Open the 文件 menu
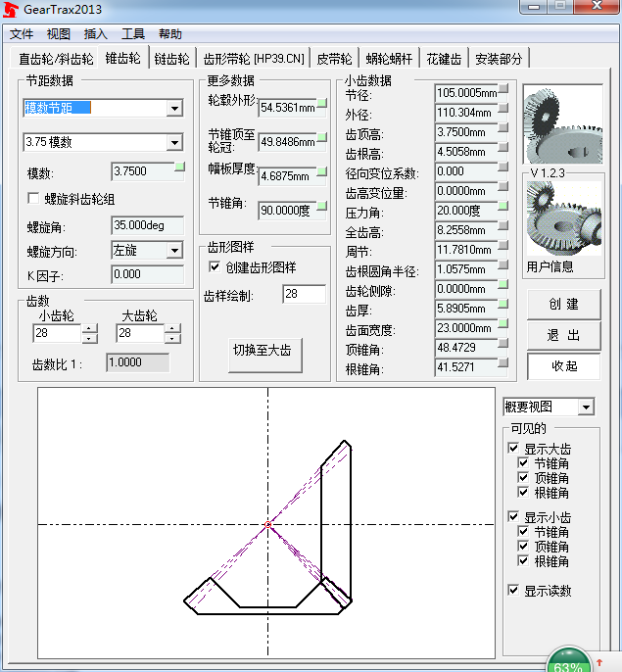622x672 pixels. [x=21, y=34]
